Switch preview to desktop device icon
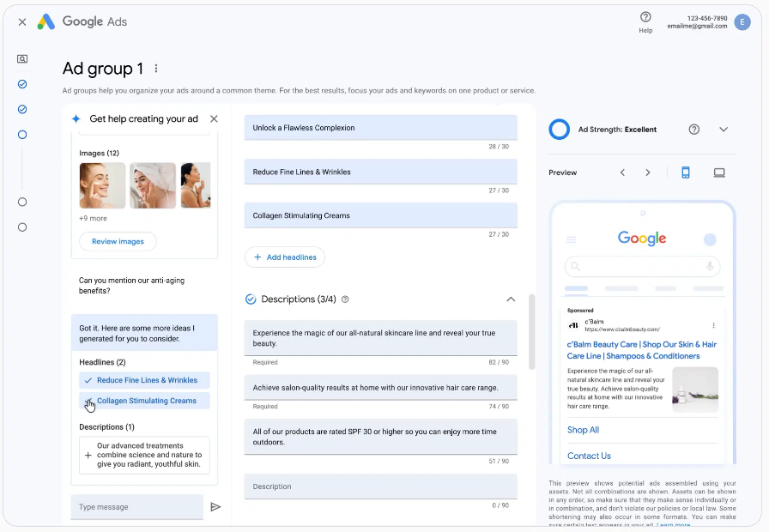This screenshot has width=769, height=532. [719, 172]
